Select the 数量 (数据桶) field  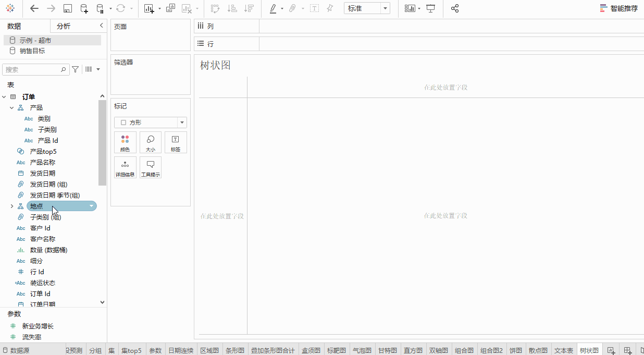48,250
